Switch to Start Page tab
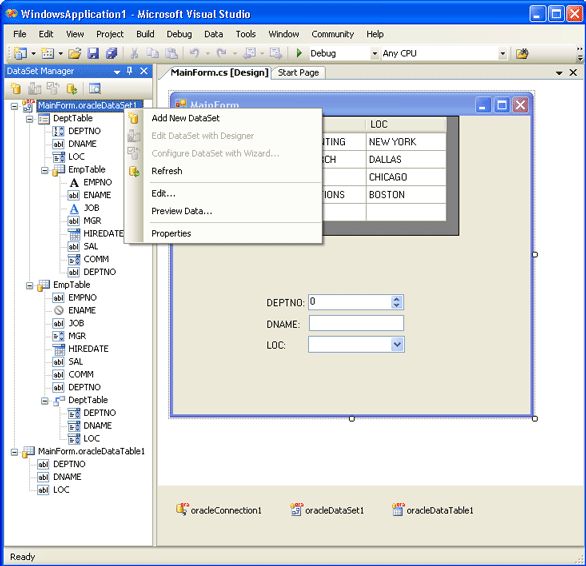This screenshot has height=566, width=586. tap(298, 73)
